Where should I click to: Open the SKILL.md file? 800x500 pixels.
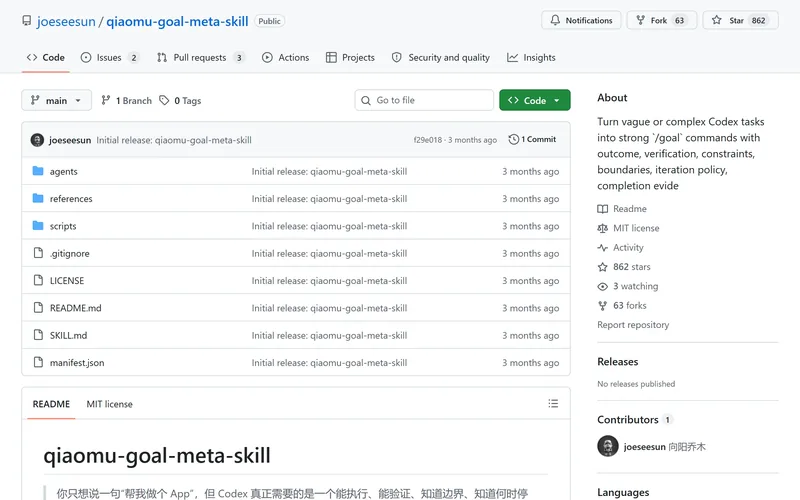[68, 336]
